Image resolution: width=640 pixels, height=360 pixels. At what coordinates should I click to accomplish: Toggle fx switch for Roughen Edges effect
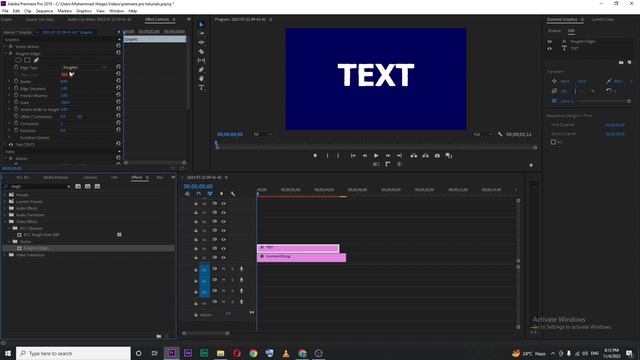pos(11,53)
